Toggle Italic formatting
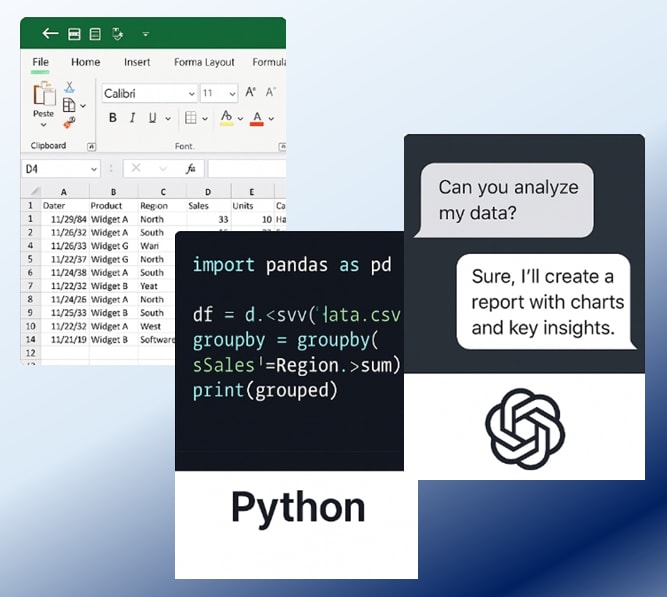 click(x=133, y=118)
